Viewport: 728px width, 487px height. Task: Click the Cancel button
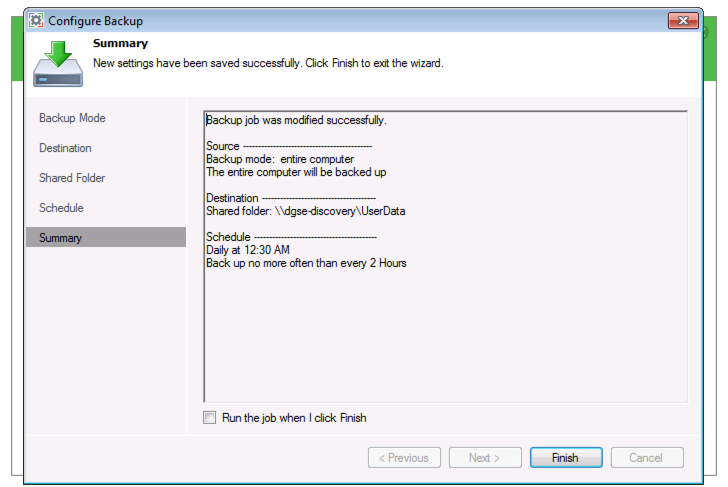point(647,457)
